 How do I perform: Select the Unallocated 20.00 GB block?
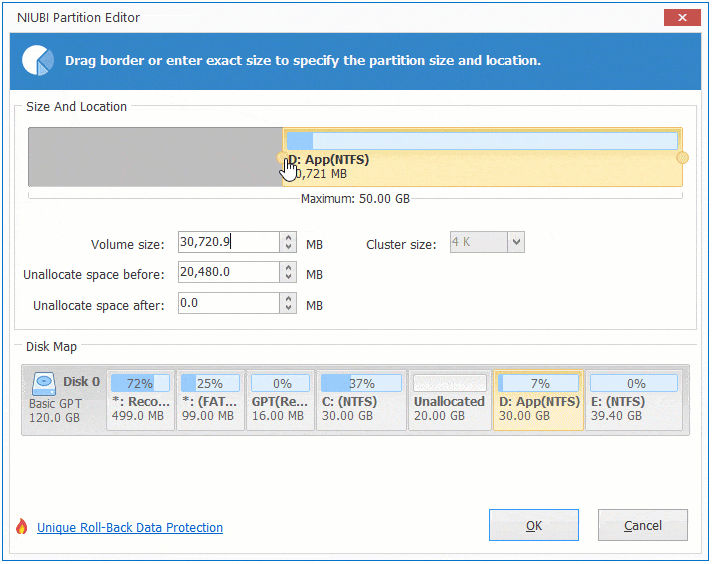[x=449, y=400]
